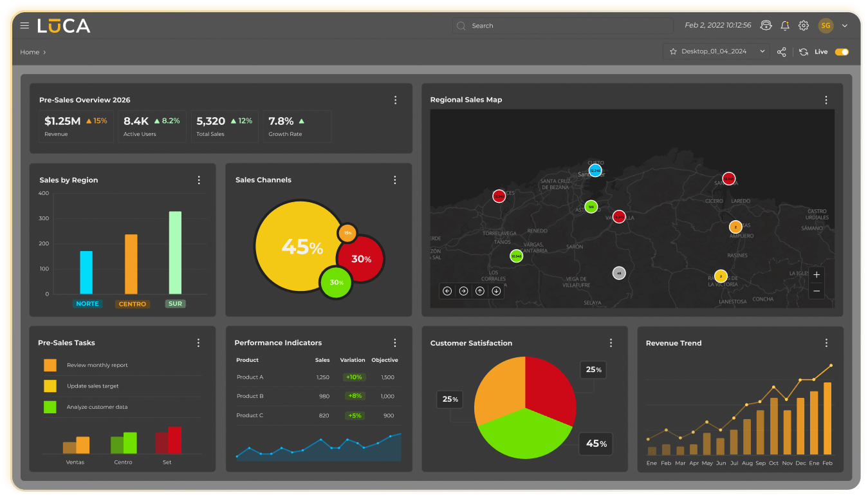868x497 pixels.
Task: Click the support agent headset icon
Action: (x=766, y=26)
